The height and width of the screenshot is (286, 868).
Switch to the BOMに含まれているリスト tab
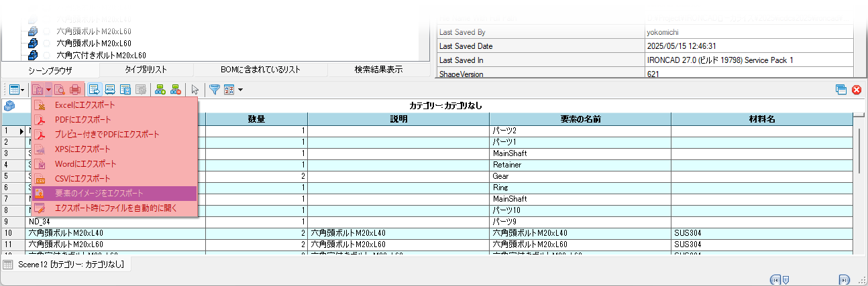click(x=260, y=70)
